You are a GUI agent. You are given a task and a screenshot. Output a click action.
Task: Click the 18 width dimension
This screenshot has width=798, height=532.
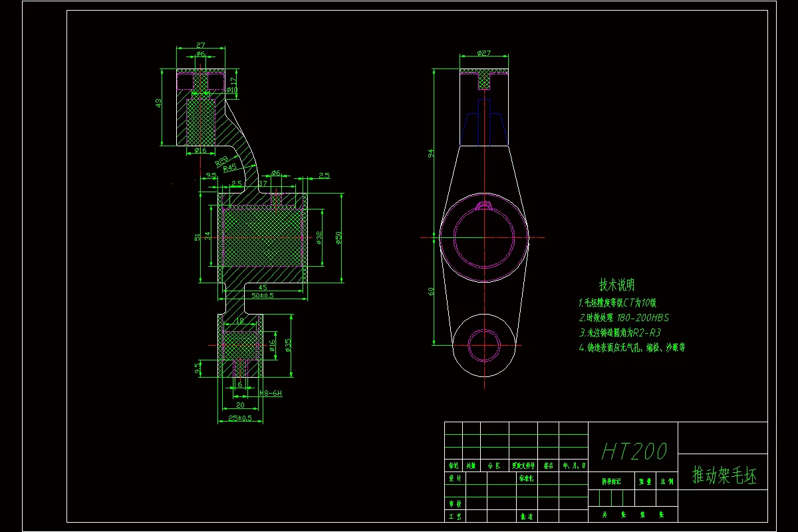pyautogui.click(x=240, y=321)
